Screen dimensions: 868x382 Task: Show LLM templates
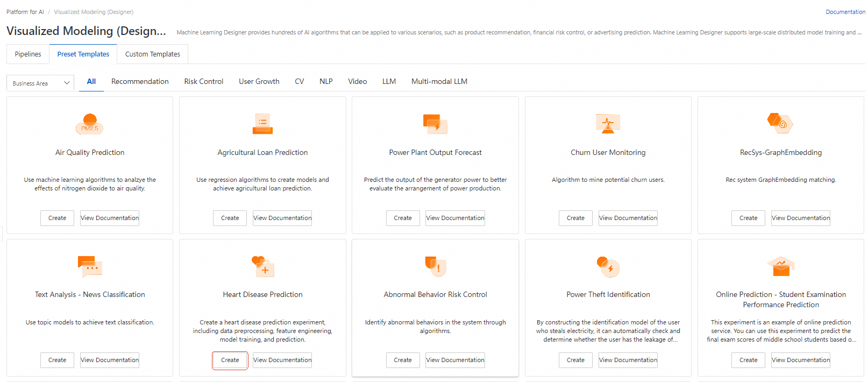point(389,81)
